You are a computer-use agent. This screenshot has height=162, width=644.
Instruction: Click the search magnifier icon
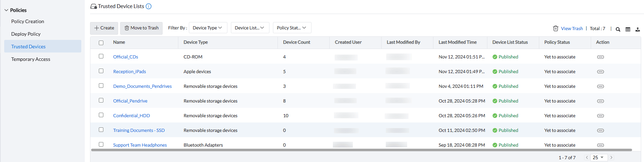coord(618,29)
